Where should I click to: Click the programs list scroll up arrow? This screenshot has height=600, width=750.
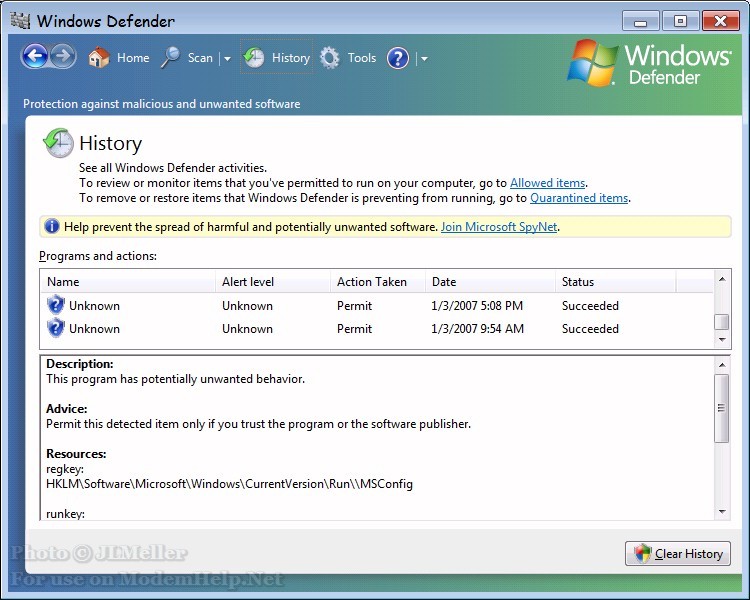coord(722,279)
